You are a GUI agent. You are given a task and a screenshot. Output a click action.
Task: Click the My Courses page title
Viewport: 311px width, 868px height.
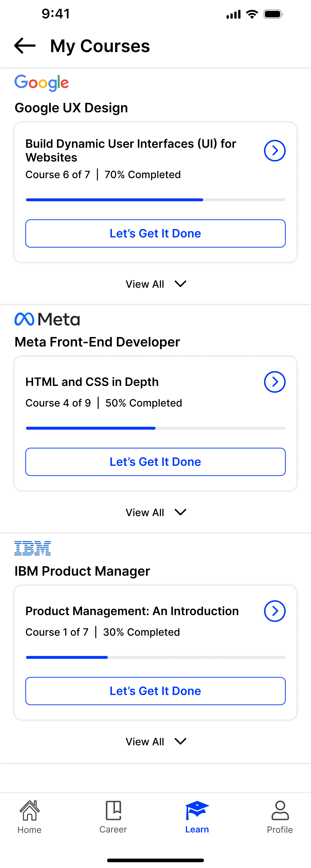[x=100, y=46]
